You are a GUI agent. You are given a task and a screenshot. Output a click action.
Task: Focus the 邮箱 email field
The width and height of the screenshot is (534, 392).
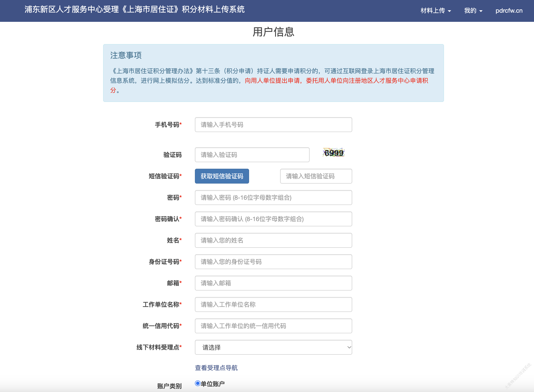pyautogui.click(x=273, y=283)
